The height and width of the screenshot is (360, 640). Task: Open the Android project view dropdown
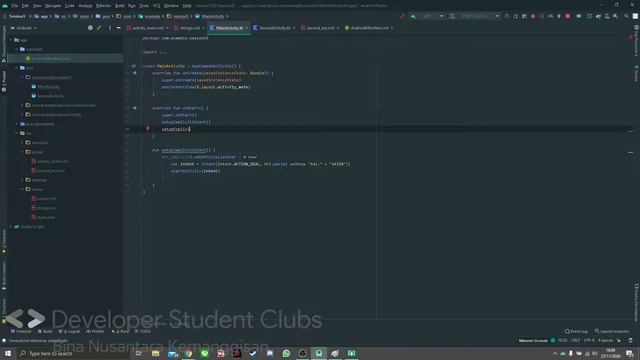[24, 28]
